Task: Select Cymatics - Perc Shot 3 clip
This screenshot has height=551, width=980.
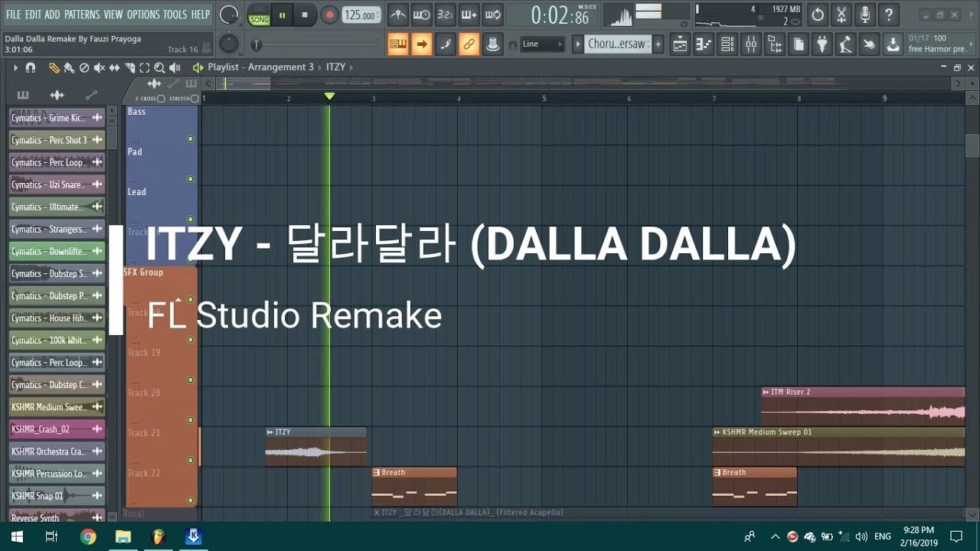Action: [x=57, y=140]
